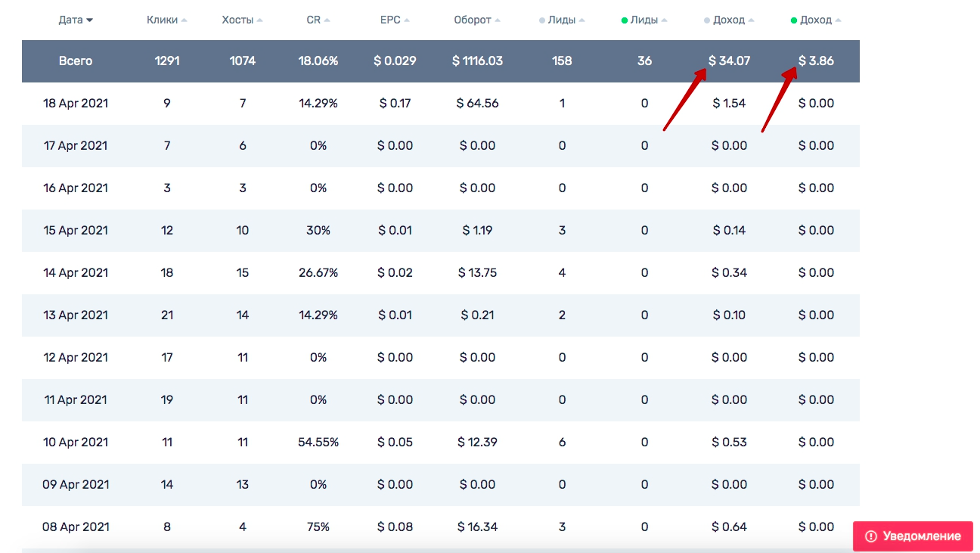
Task: Select the 18 Apr 2021 date cell
Action: 76,104
